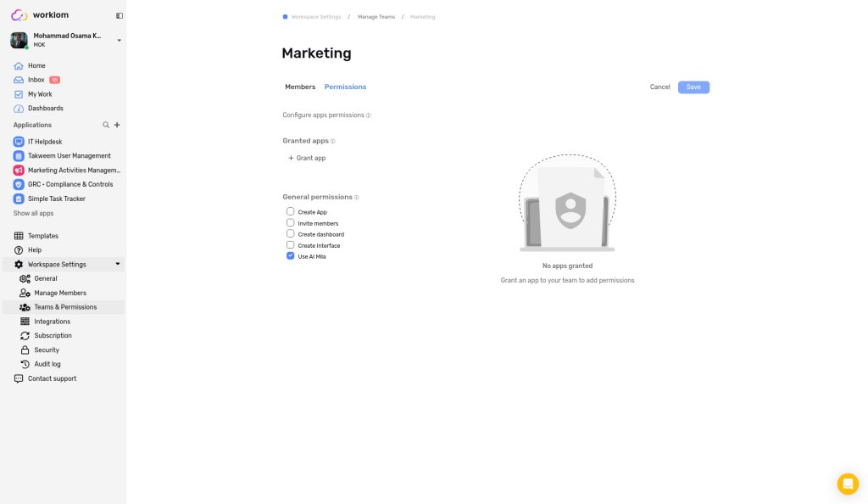The height and width of the screenshot is (504, 868).
Task: Select Teams & Permissions icon
Action: [x=25, y=307]
